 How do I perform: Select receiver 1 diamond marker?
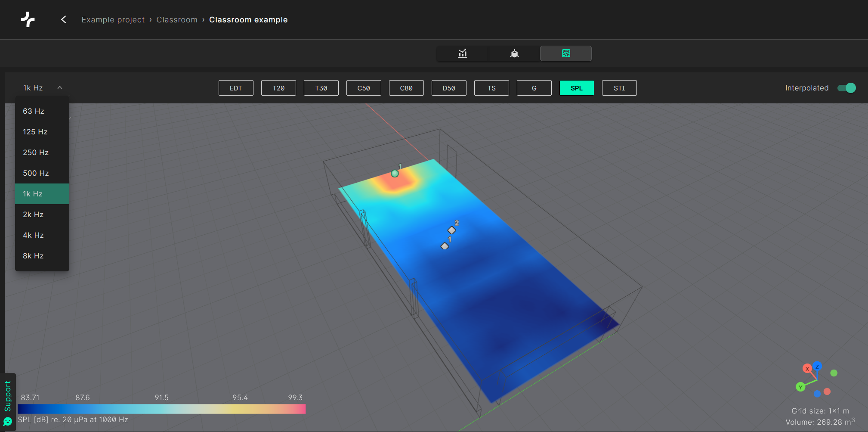pos(445,246)
